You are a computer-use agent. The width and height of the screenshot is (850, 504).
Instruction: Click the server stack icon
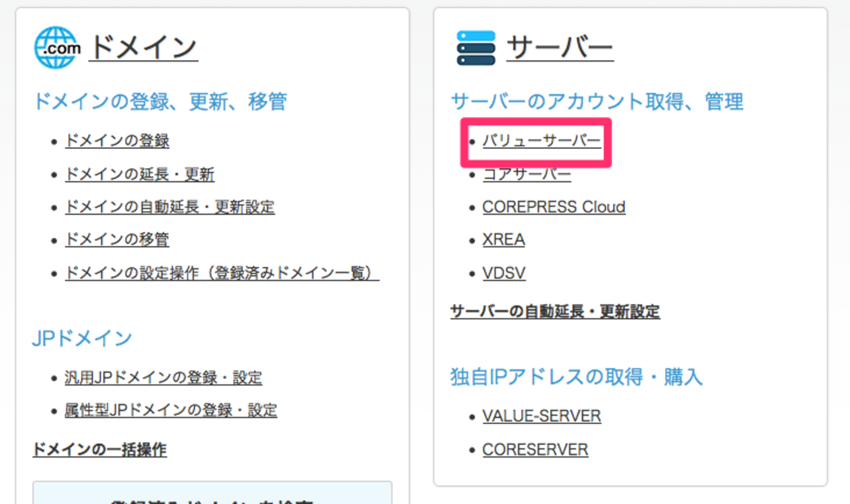476,48
